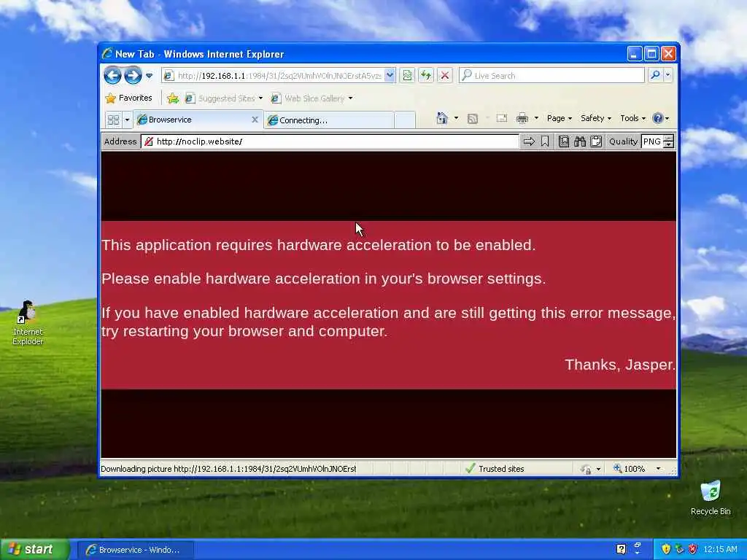Open the Suggested Sites link
Viewport: 747px width, 560px height.
pyautogui.click(x=224, y=98)
